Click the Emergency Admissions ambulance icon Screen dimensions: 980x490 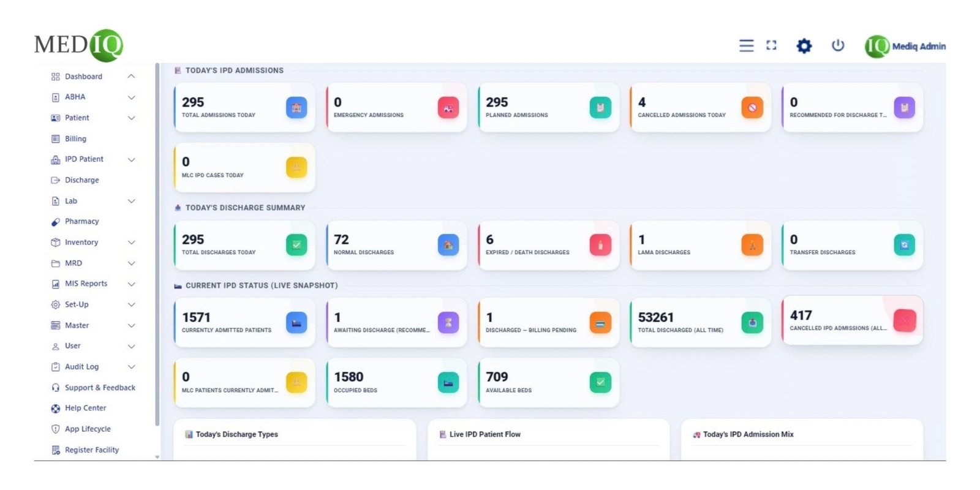(x=448, y=108)
